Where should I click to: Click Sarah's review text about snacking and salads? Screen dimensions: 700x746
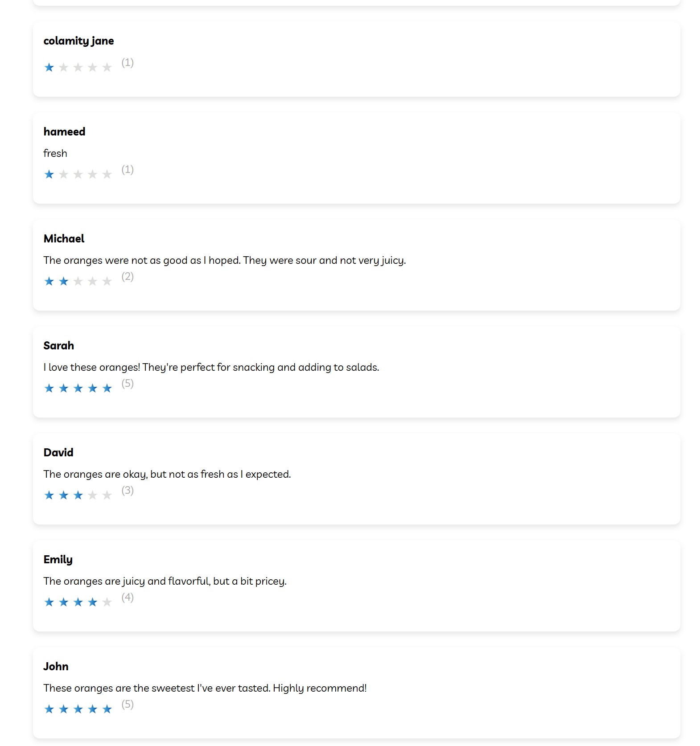[x=211, y=367]
